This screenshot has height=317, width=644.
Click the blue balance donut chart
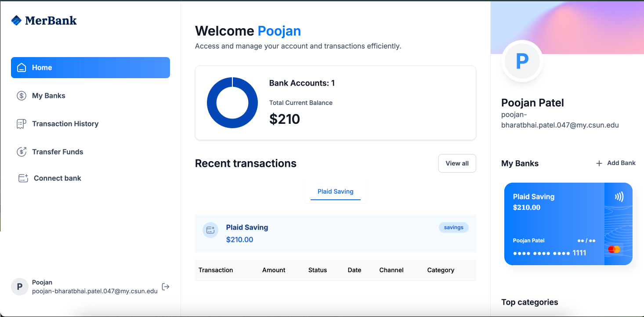click(x=232, y=102)
